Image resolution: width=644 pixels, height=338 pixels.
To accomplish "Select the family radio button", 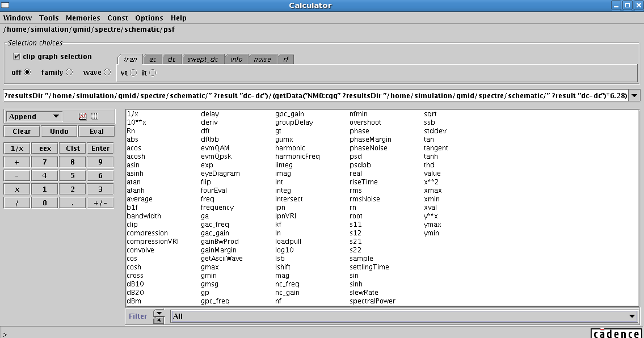I will 69,73.
